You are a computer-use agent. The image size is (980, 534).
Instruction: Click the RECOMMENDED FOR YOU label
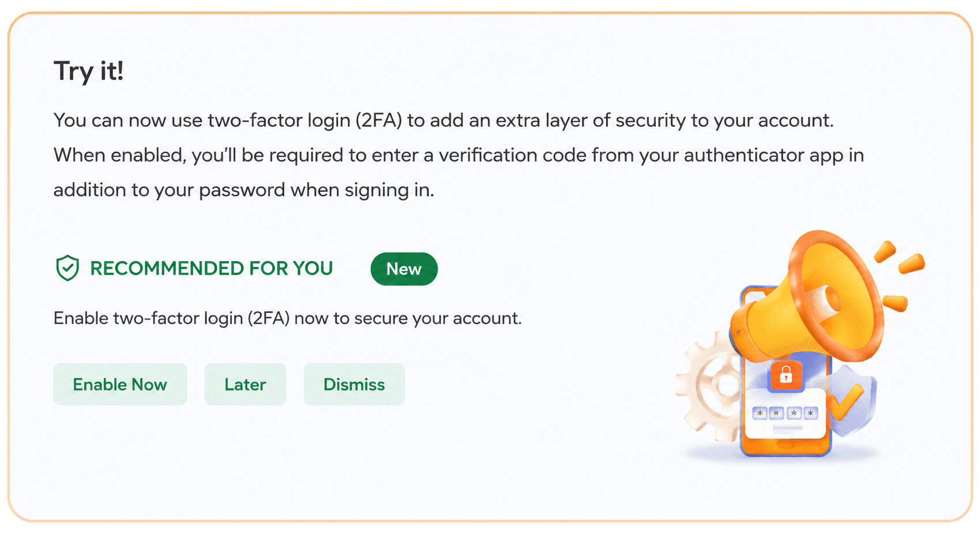[x=212, y=268]
